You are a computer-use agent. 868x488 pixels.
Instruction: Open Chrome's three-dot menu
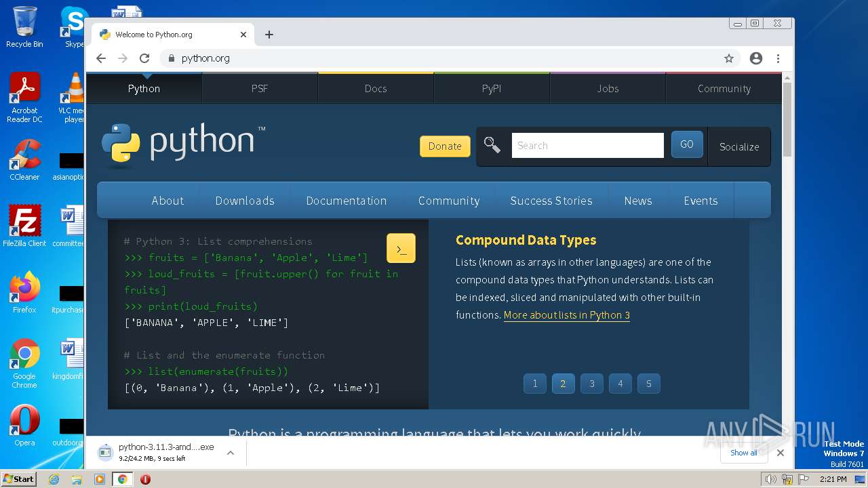pos(778,58)
